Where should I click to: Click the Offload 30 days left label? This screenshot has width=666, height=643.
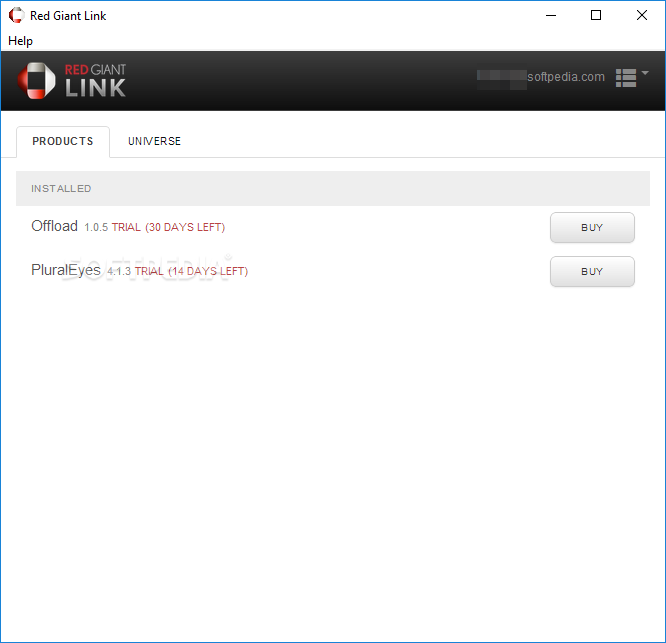[185, 227]
